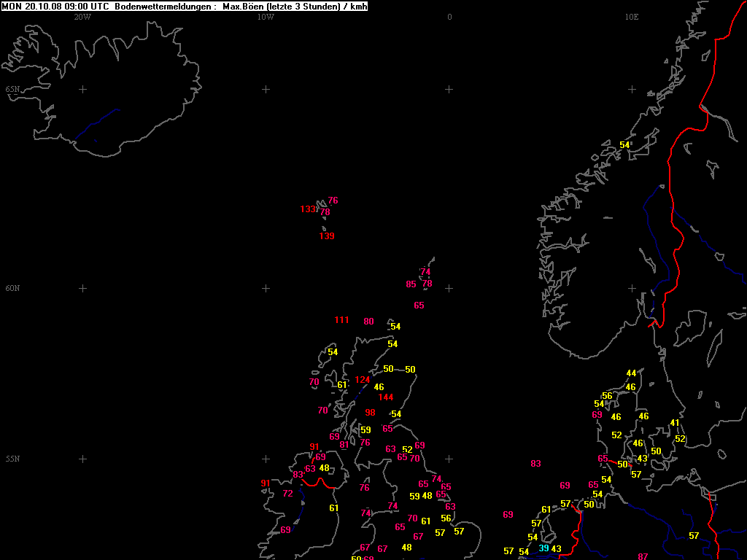Click the 80 gust value north of Scotland

click(368, 322)
